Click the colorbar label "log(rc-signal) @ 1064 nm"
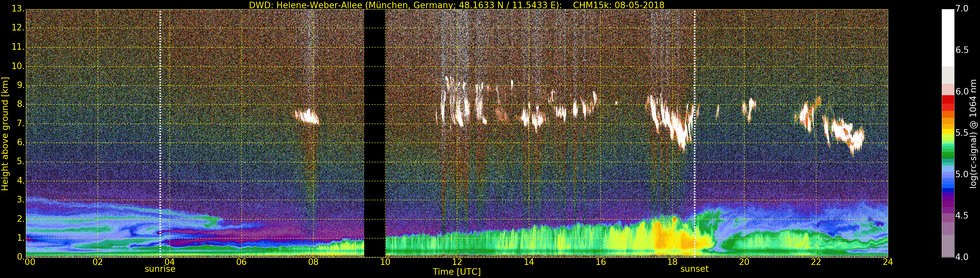The image size is (980, 278). click(x=973, y=133)
